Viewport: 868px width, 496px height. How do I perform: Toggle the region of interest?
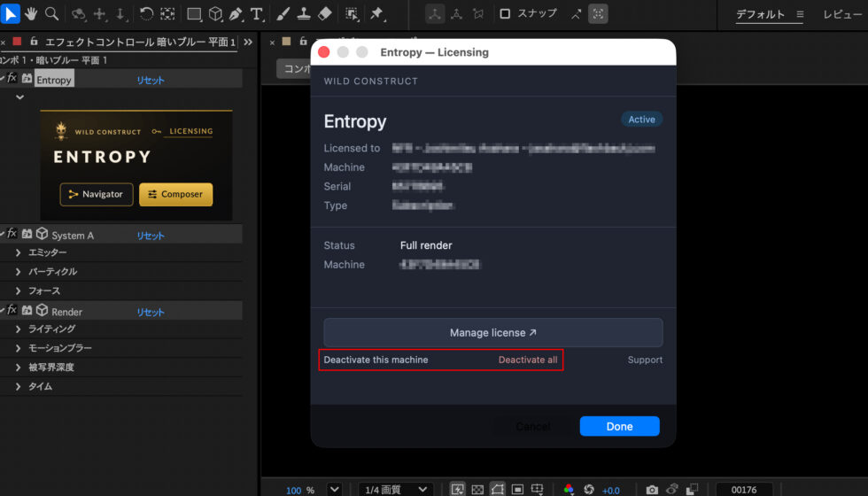pos(517,489)
